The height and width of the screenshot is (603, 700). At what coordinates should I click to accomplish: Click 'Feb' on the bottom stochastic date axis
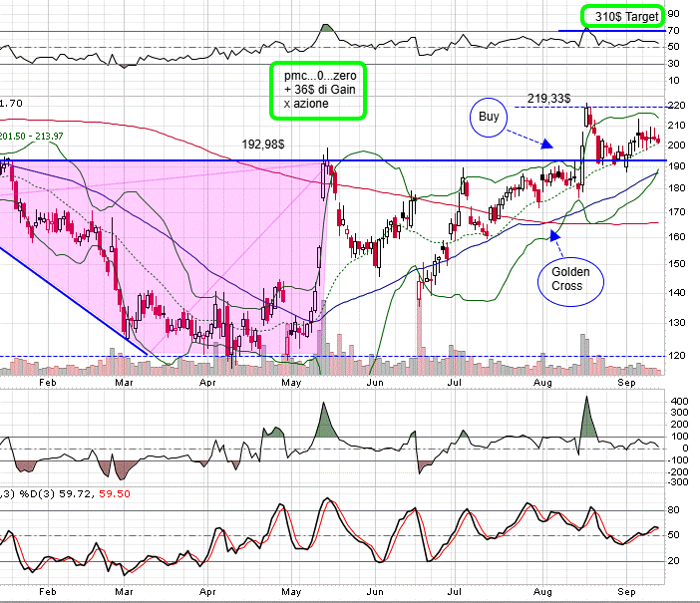pos(47,591)
